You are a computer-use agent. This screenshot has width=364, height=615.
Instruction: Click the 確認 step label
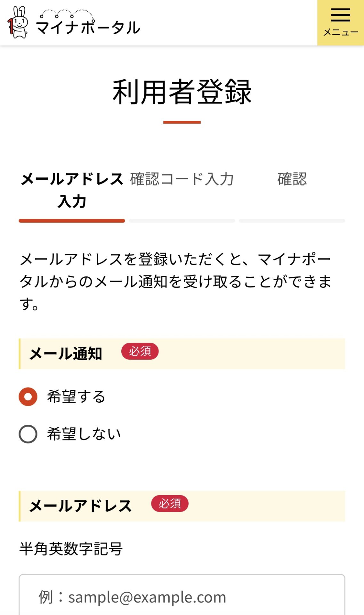click(x=292, y=179)
